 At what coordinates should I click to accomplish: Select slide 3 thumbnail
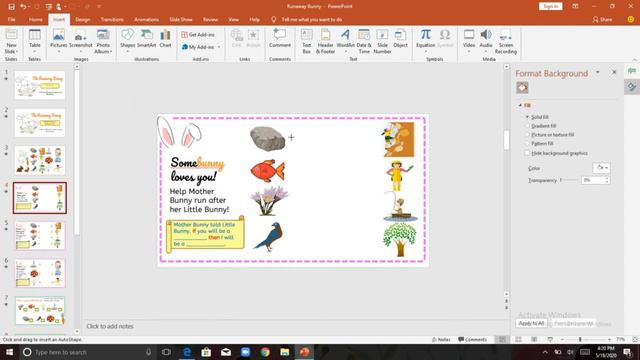tap(40, 160)
